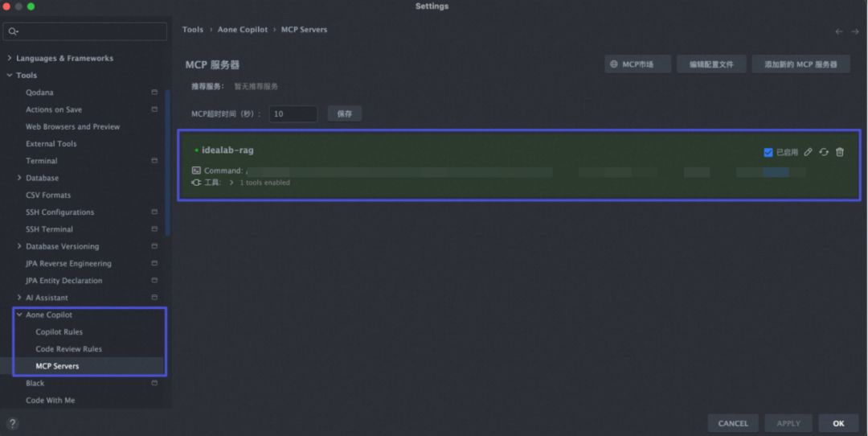Click the project-level icon beside Qodana
Viewport: 868px width, 436px height.
[x=154, y=92]
